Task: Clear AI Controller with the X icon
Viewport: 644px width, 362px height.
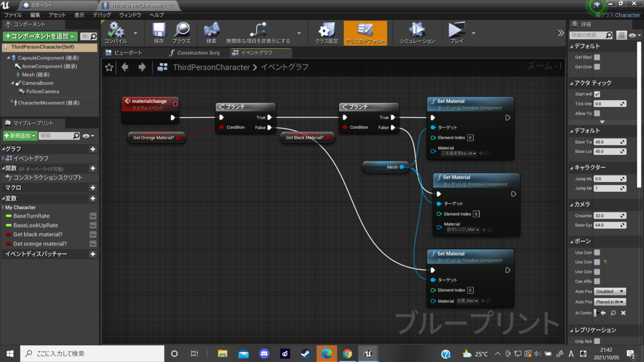Action: [x=623, y=313]
